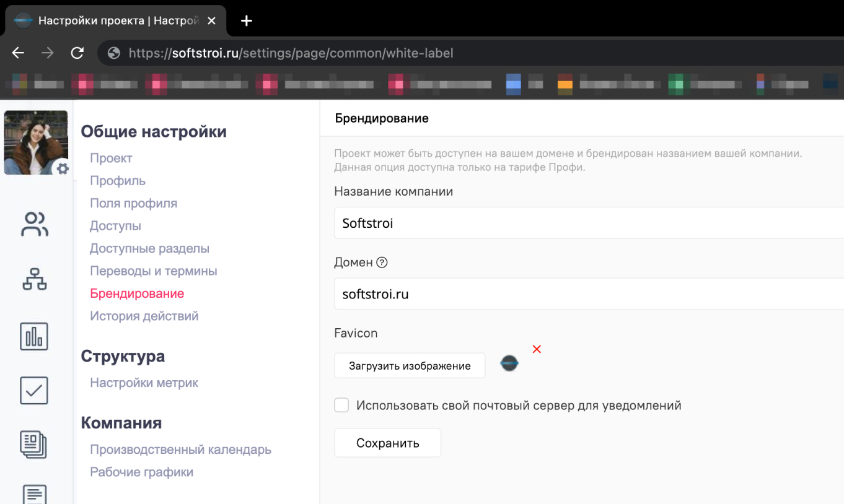The height and width of the screenshot is (504, 844).
Task: Click the Брендирование panel title
Action: pyautogui.click(x=382, y=118)
